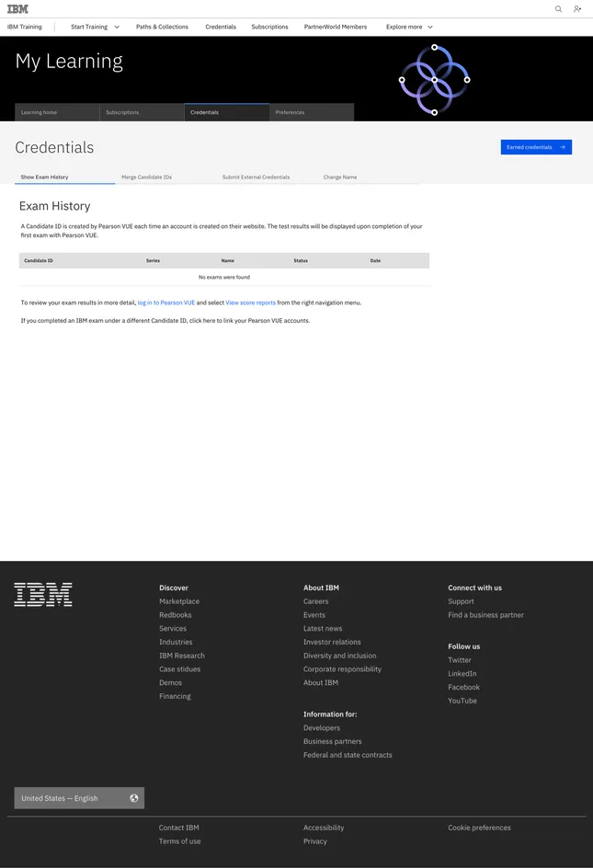Click the Status column header
593x868 pixels.
pos(301,261)
